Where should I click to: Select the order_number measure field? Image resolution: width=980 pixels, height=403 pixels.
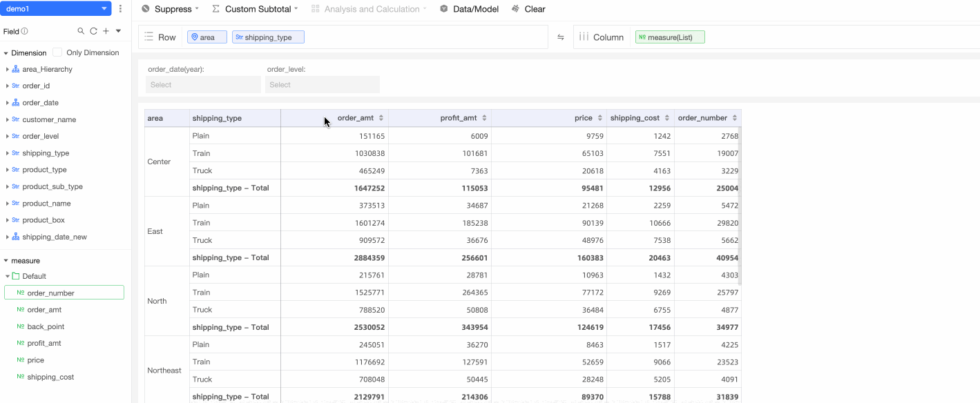[x=64, y=293]
